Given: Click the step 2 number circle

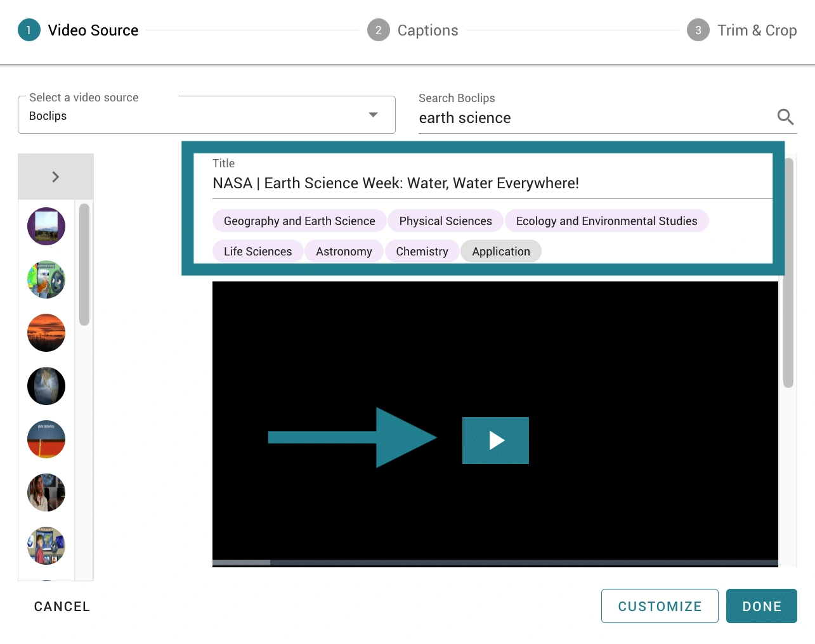Looking at the screenshot, I should [379, 30].
